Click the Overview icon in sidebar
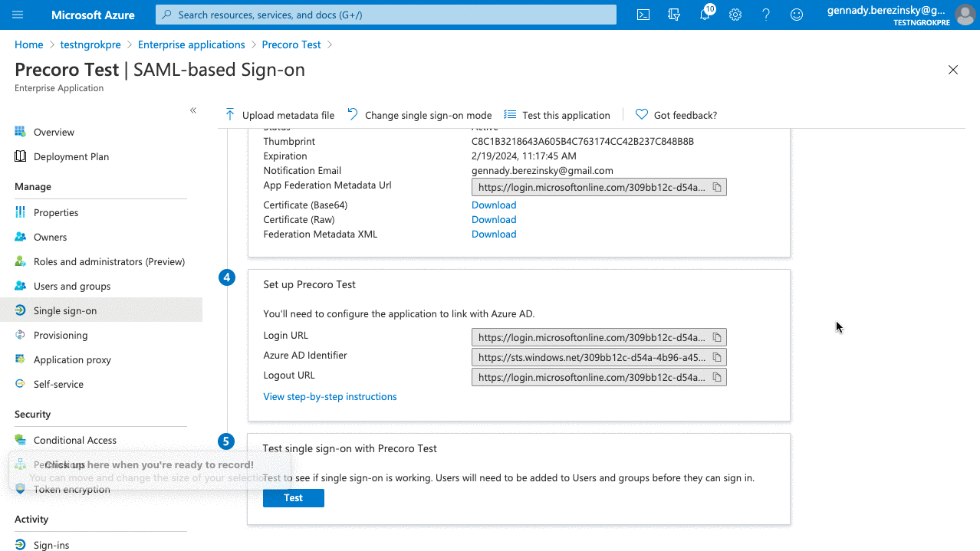The width and height of the screenshot is (980, 551). (20, 132)
